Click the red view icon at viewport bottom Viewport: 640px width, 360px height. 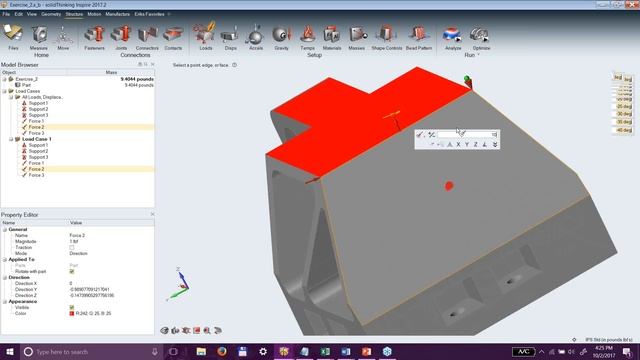[197, 330]
